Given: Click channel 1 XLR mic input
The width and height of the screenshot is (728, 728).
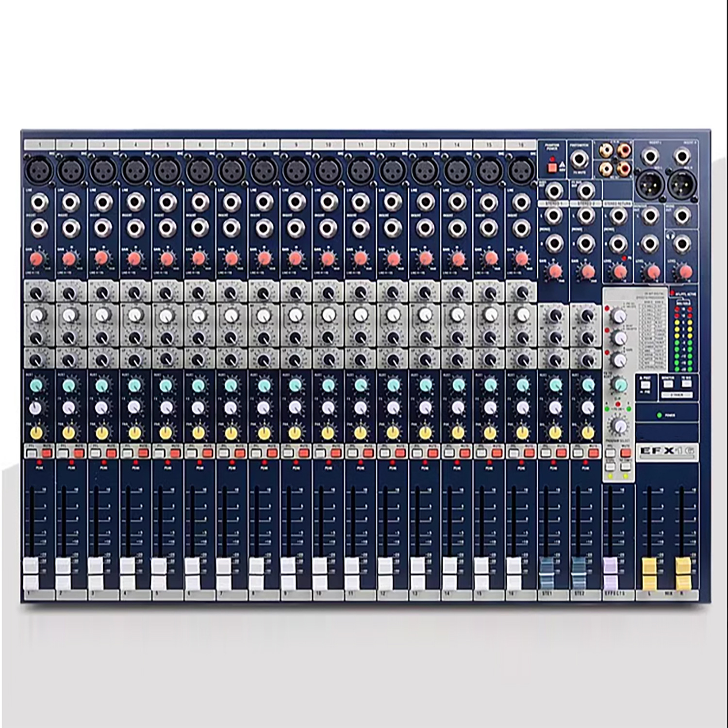Looking at the screenshot, I should pyautogui.click(x=39, y=171).
